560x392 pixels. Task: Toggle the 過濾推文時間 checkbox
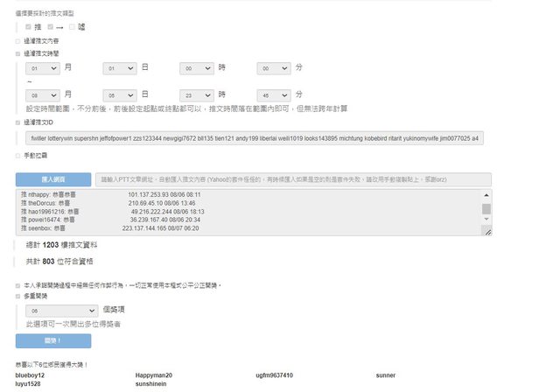pos(17,52)
